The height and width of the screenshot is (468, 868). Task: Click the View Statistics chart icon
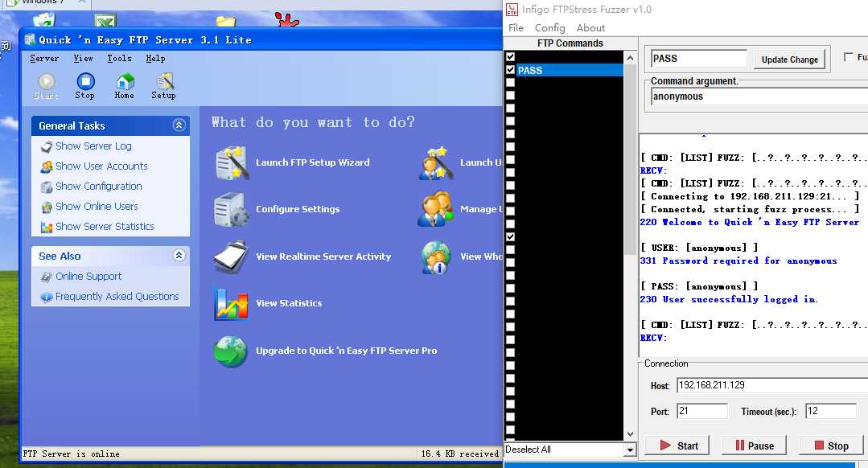coord(231,303)
